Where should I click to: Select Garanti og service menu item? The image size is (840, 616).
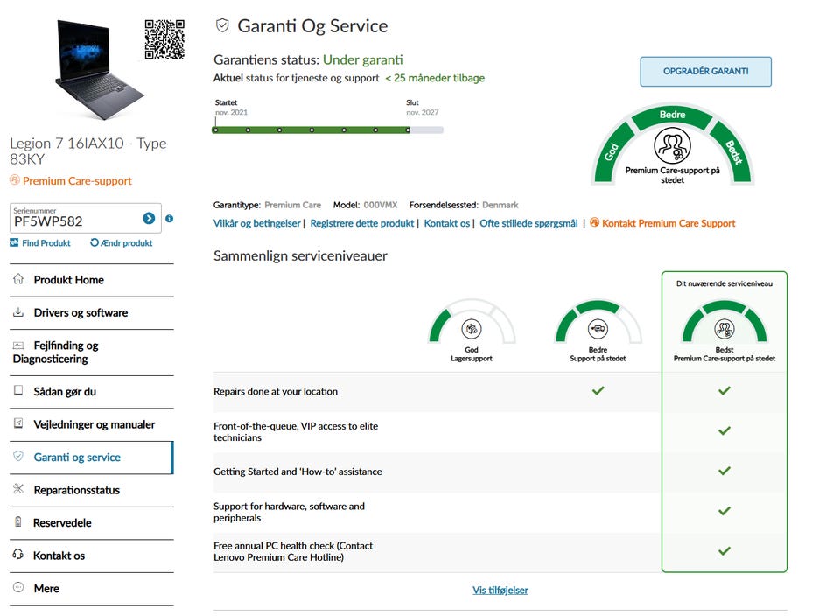(92, 458)
